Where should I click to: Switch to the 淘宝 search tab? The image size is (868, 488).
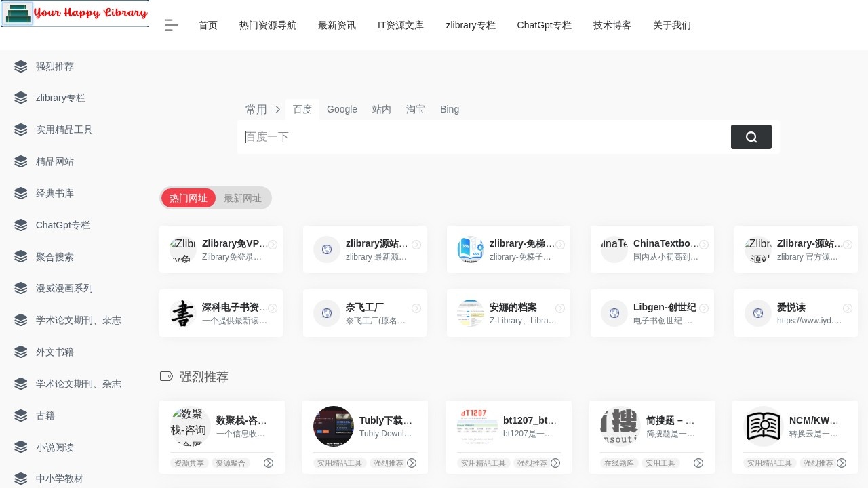[x=416, y=109]
